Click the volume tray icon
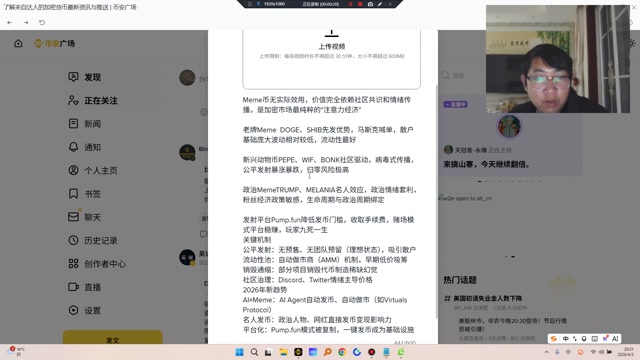The image size is (640, 360). pyautogui.click(x=601, y=352)
